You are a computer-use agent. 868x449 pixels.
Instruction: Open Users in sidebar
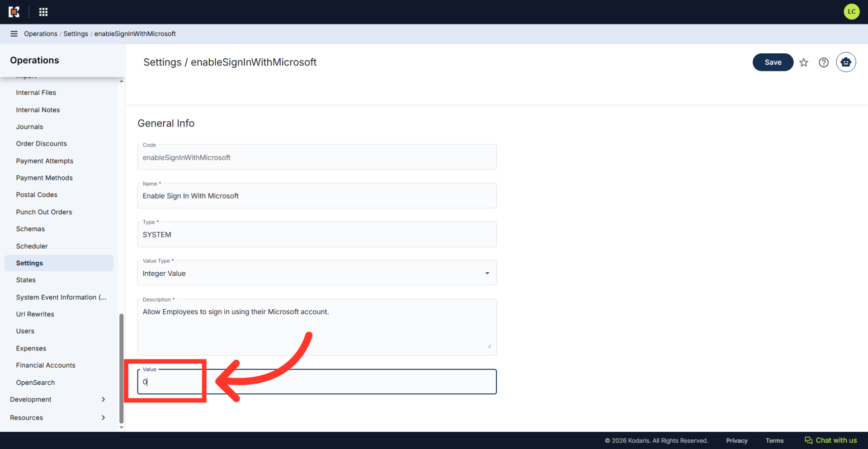click(25, 331)
